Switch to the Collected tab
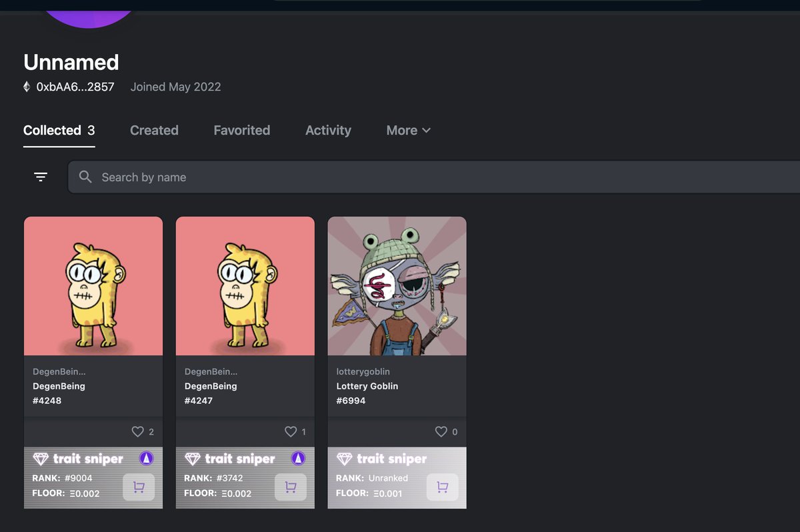The image size is (800, 532). pos(59,131)
